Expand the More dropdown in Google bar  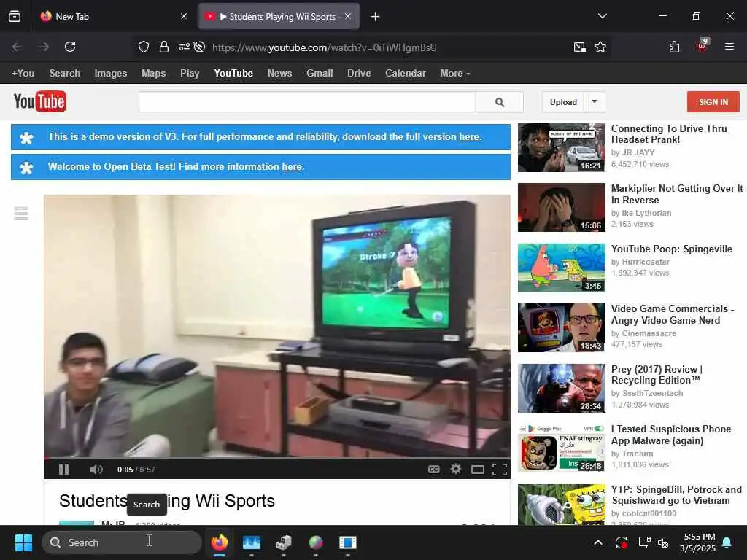(x=455, y=74)
